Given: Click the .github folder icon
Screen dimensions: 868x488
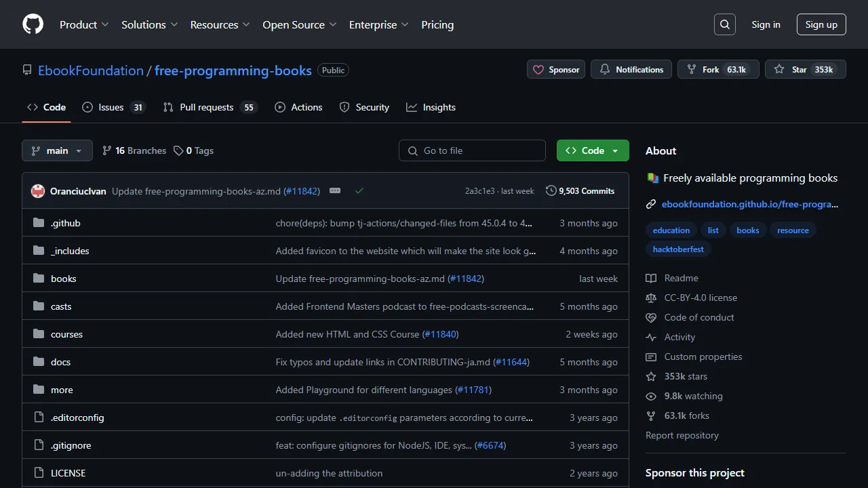Looking at the screenshot, I should (39, 223).
